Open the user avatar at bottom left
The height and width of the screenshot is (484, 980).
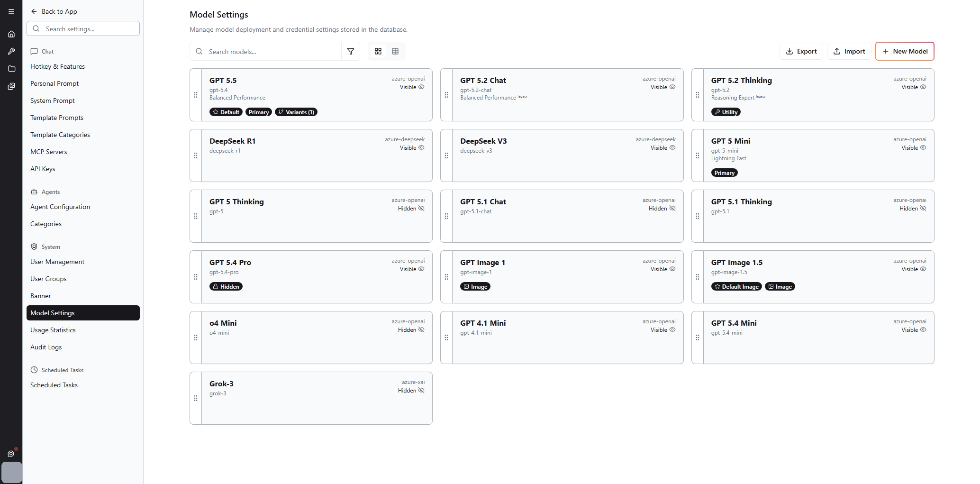[12, 472]
